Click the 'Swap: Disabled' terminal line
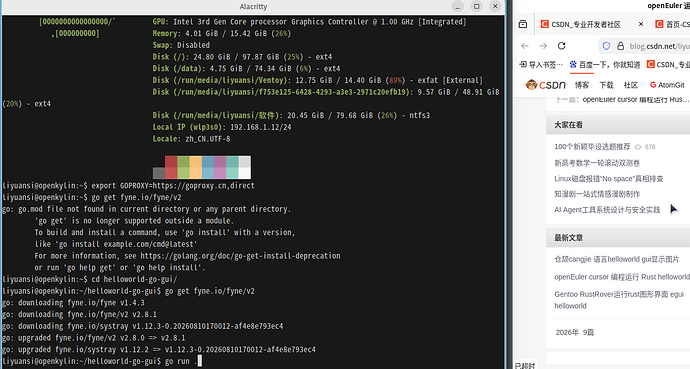Screen dimensions: 690x369 click(x=181, y=45)
